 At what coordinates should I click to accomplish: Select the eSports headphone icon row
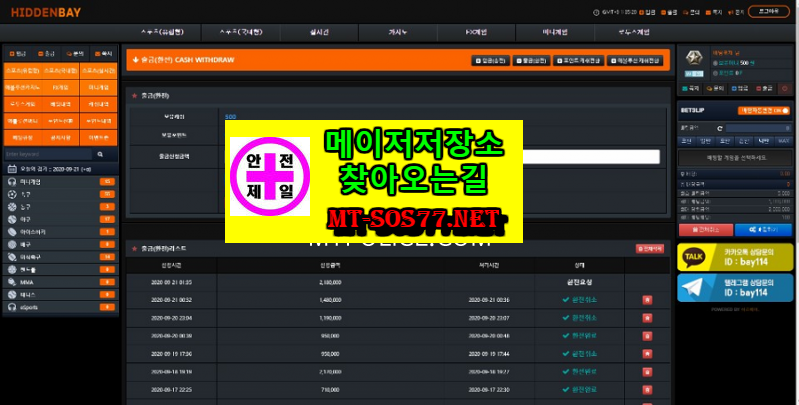coord(61,307)
